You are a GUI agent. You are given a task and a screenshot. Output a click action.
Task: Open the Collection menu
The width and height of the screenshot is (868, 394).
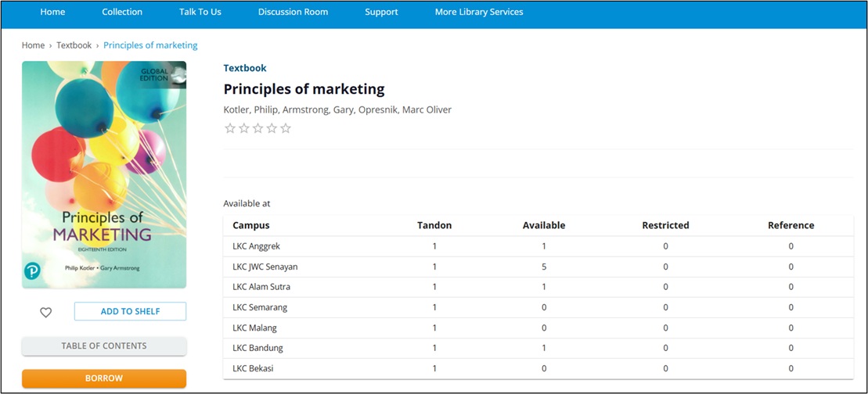tap(122, 12)
